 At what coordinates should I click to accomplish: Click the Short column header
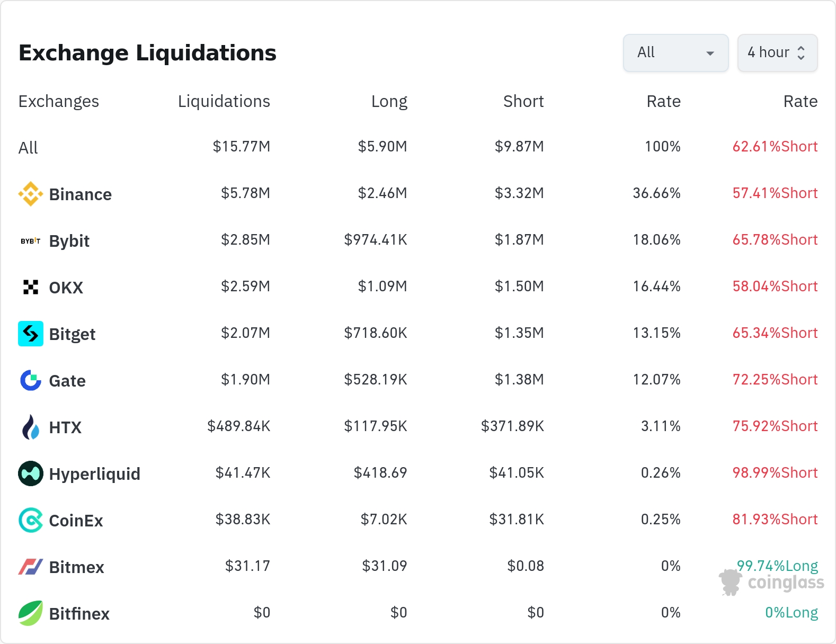523,101
